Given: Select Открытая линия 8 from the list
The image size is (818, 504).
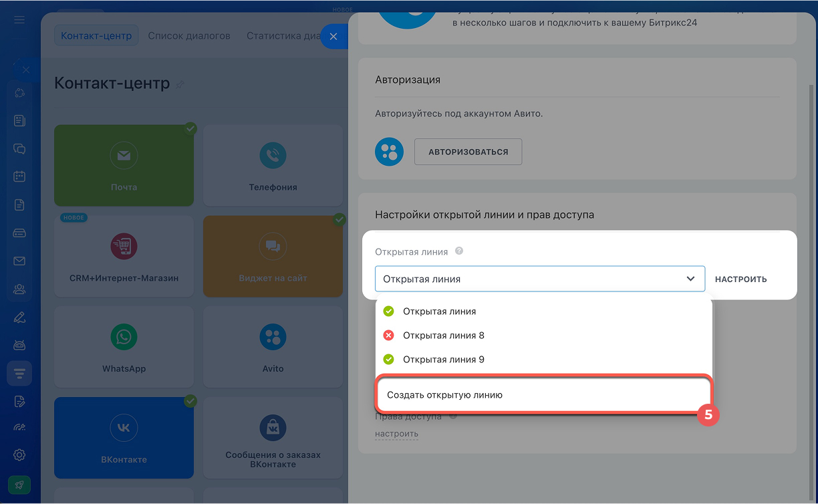Looking at the screenshot, I should tap(545, 336).
